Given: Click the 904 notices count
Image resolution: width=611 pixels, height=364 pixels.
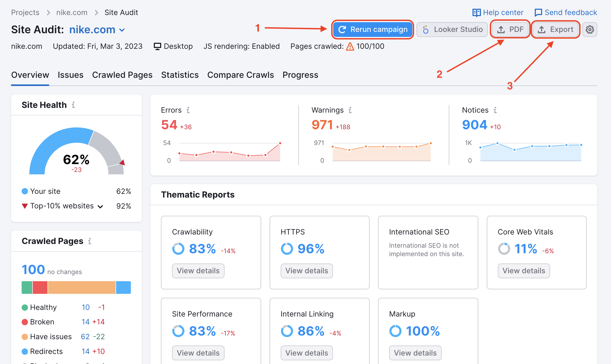Looking at the screenshot, I should [x=474, y=125].
